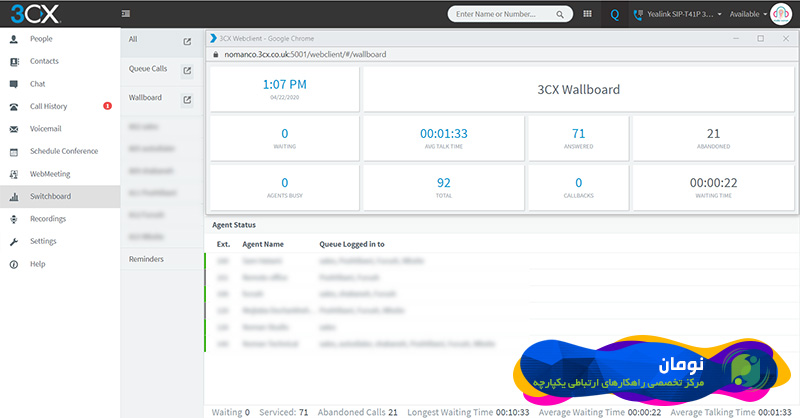The width and height of the screenshot is (800, 418).
Task: Click the Waiting Time value 00:00:22
Action: tap(713, 183)
